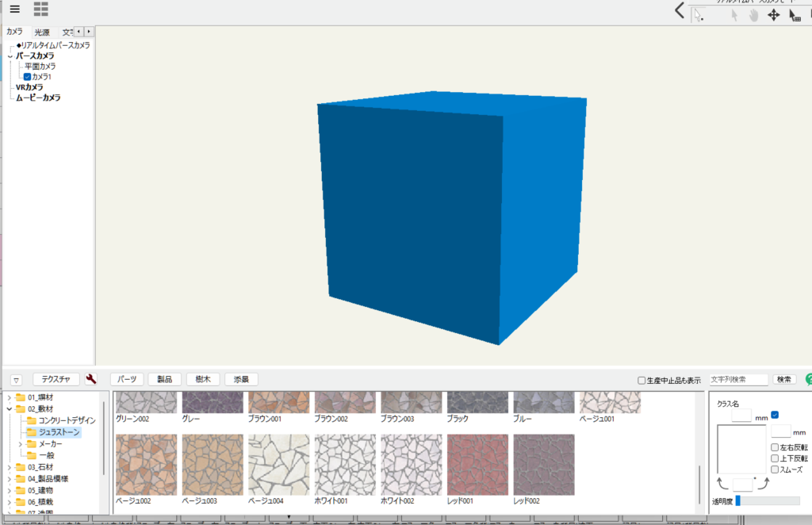This screenshot has width=812, height=525.
Task: Click the rotate-right curved arrow icon
Action: (763, 483)
